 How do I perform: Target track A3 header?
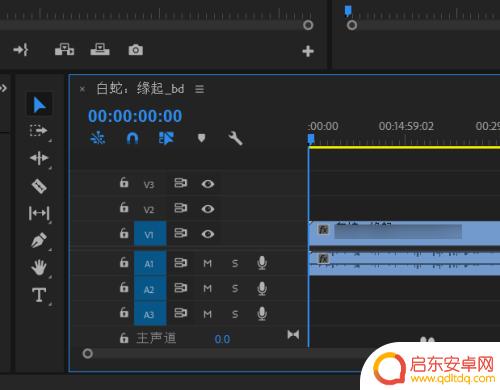(x=150, y=314)
